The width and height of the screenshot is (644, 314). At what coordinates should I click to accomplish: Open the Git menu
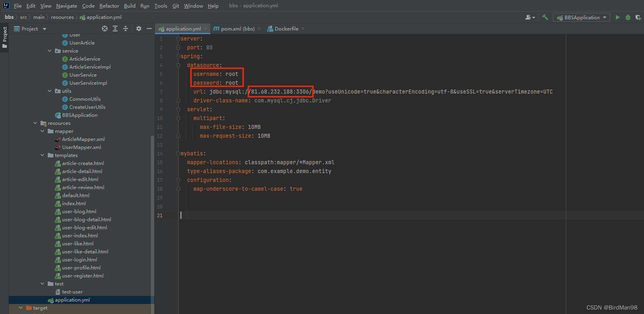176,6
